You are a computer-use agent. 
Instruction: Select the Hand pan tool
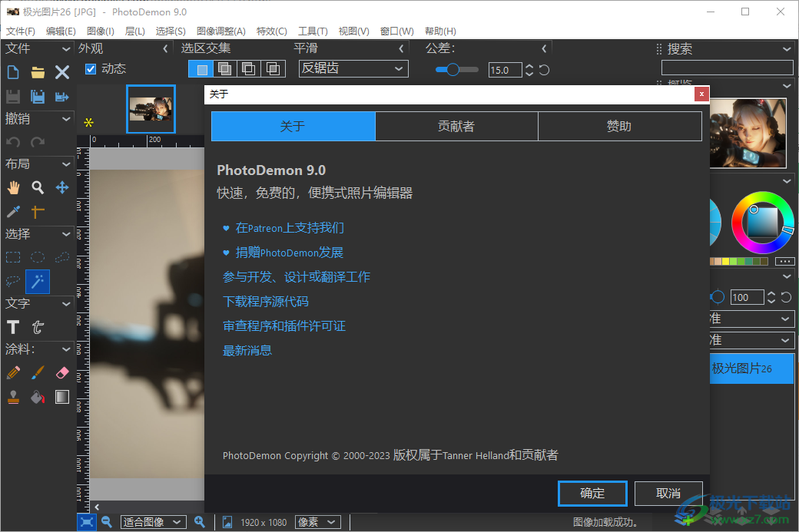13,187
